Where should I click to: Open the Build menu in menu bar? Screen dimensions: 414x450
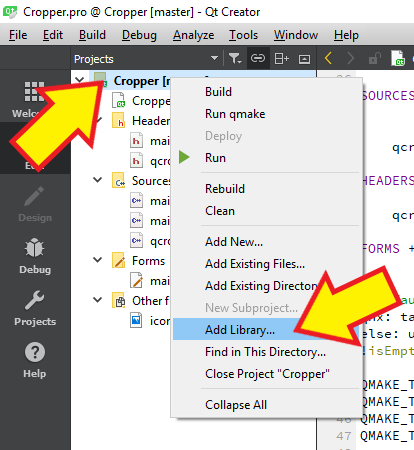coord(92,35)
